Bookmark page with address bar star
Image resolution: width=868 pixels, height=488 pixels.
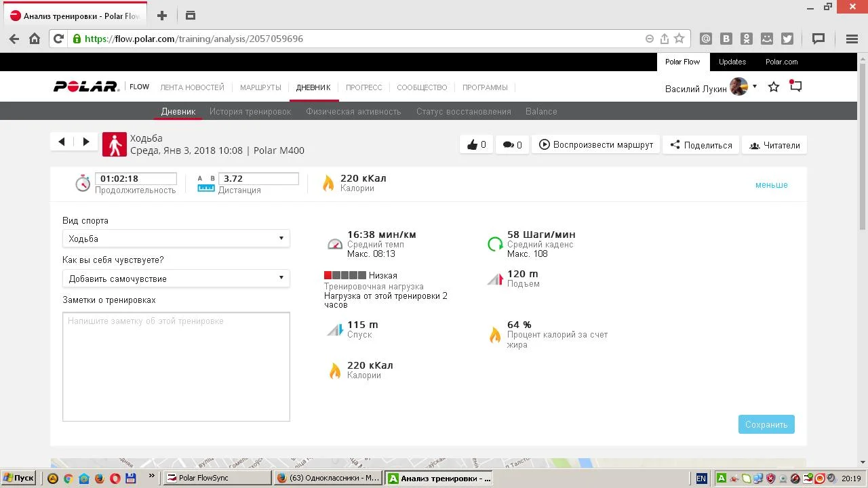(679, 39)
